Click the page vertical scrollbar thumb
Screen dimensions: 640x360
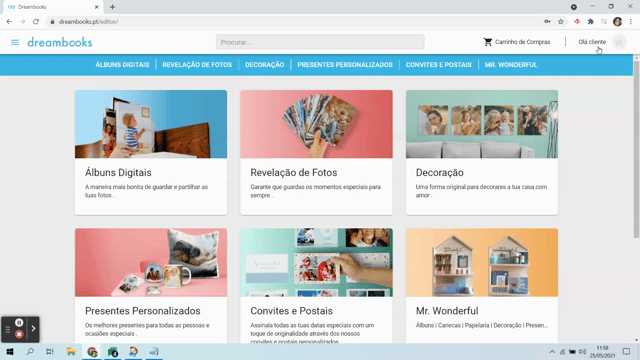(x=636, y=149)
